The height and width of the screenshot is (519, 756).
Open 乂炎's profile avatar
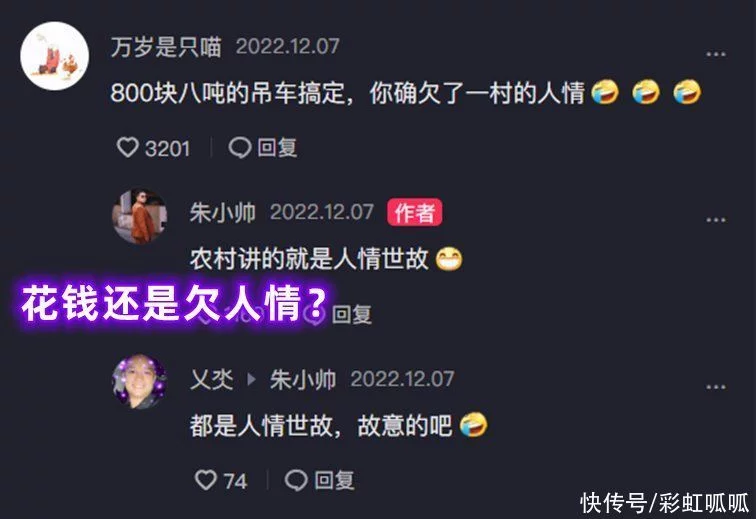click(x=140, y=382)
